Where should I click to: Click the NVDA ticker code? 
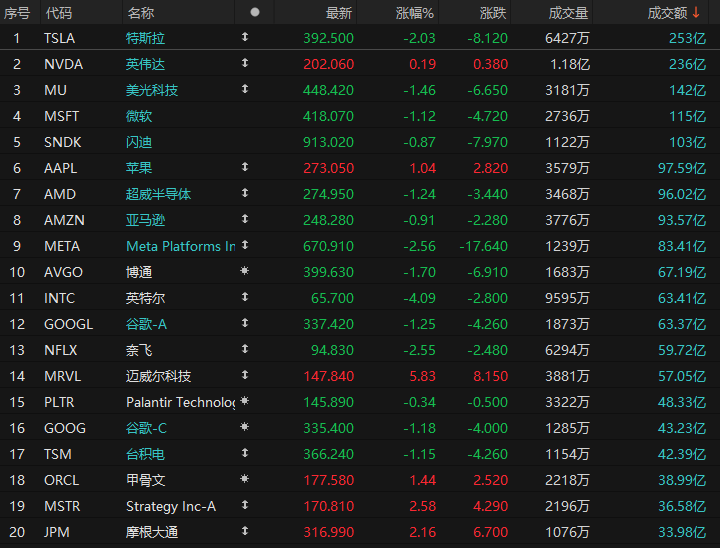pyautogui.click(x=63, y=64)
